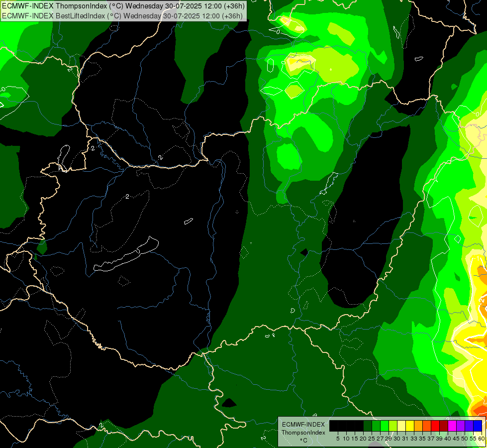Click the legend scale value 31
The image size is (487, 448).
(405, 439)
